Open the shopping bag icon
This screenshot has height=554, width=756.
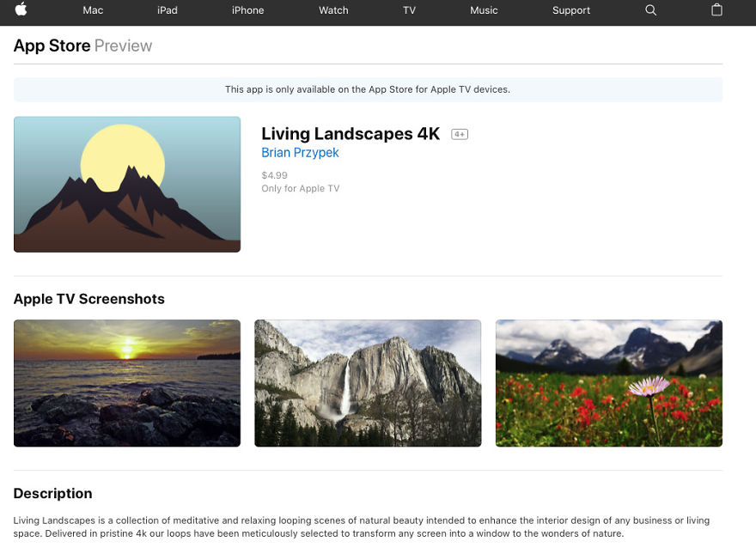[716, 10]
